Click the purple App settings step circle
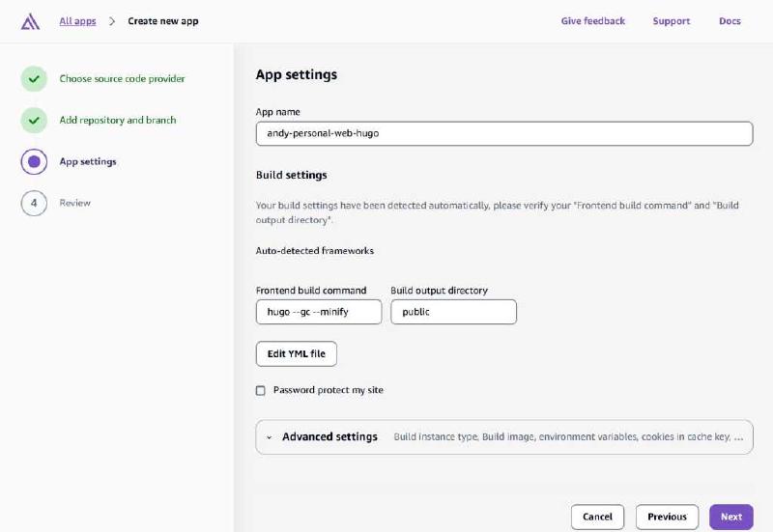773x532 pixels. (34, 162)
